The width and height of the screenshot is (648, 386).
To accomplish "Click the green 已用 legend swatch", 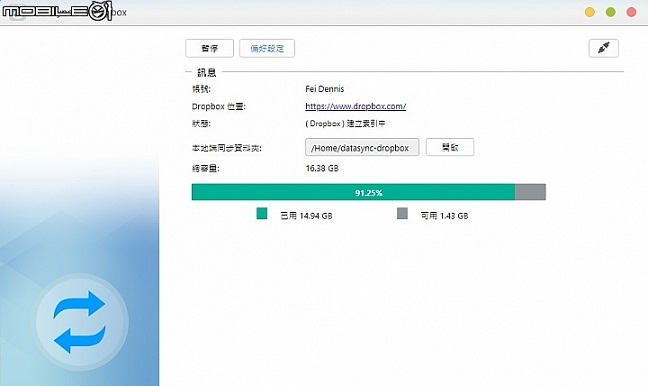I will coord(262,214).
